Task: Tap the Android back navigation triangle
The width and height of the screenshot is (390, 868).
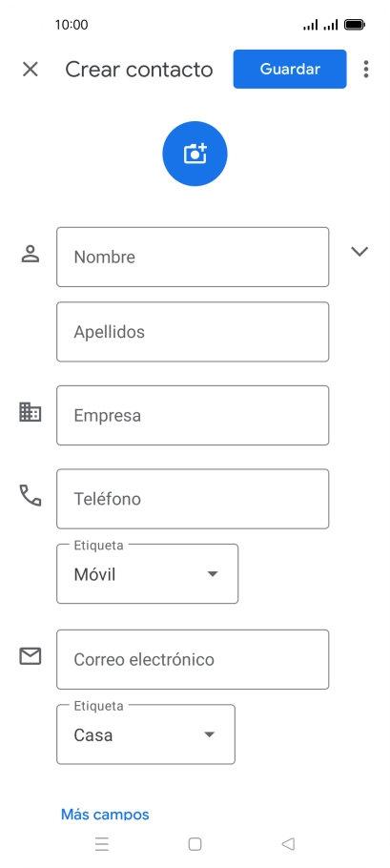Action: [288, 843]
